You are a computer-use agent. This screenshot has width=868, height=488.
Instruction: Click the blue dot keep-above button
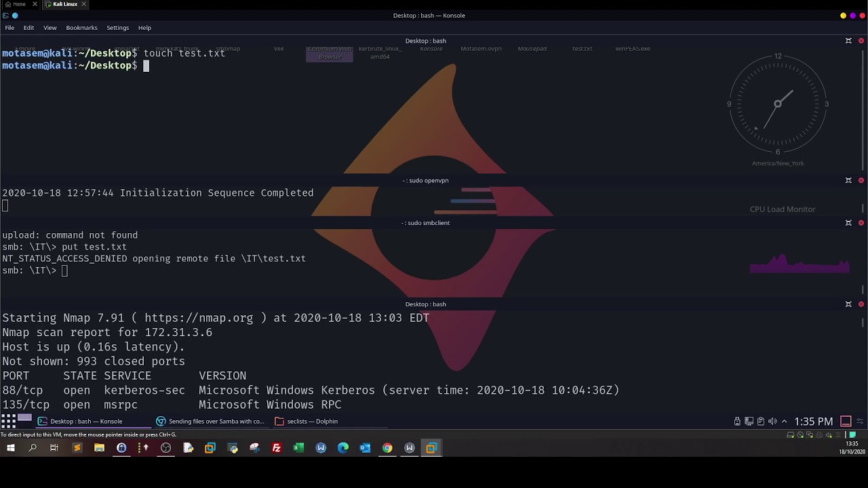point(15,16)
